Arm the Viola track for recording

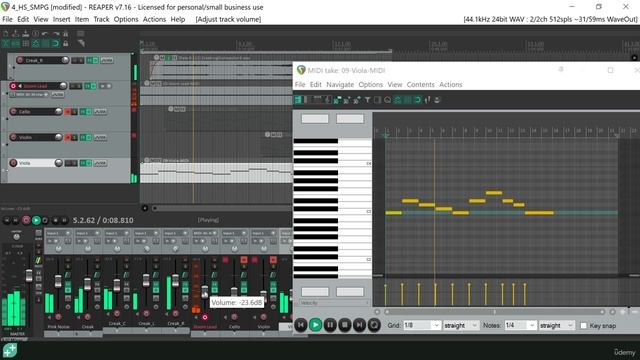tap(13, 163)
